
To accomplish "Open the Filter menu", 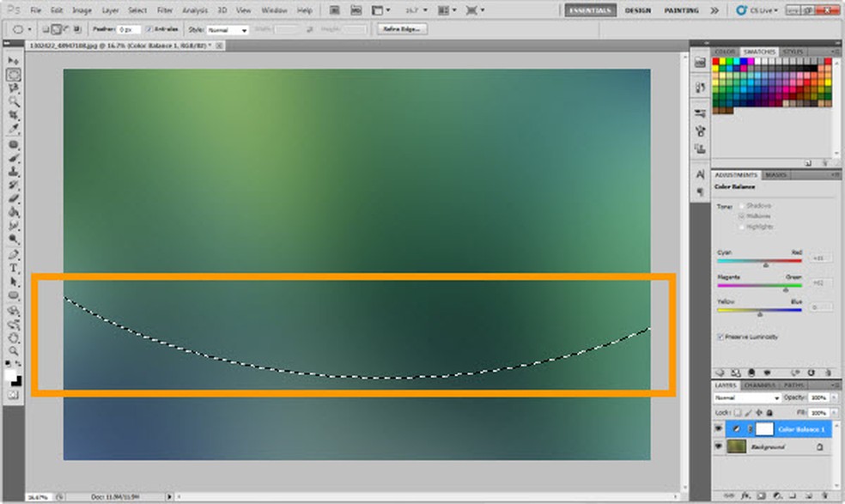I will coord(164,10).
